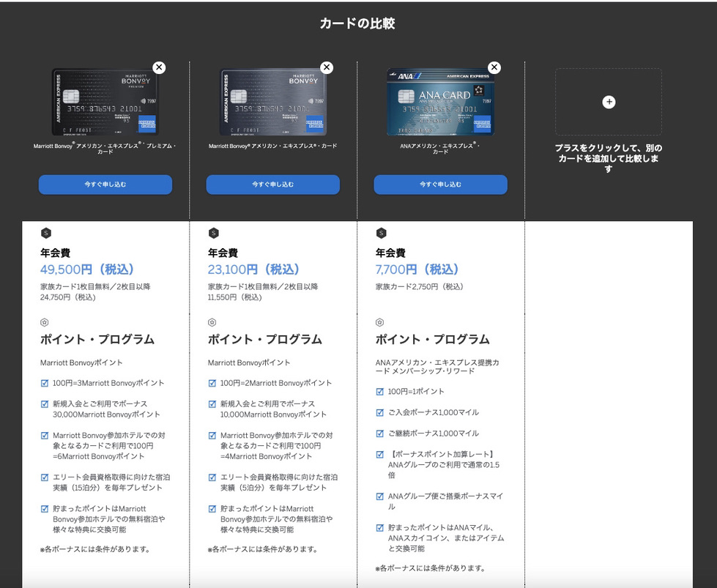
Task: Click the checkmark beside ご継続ボーナス1,000マイル
Action: pos(379,433)
